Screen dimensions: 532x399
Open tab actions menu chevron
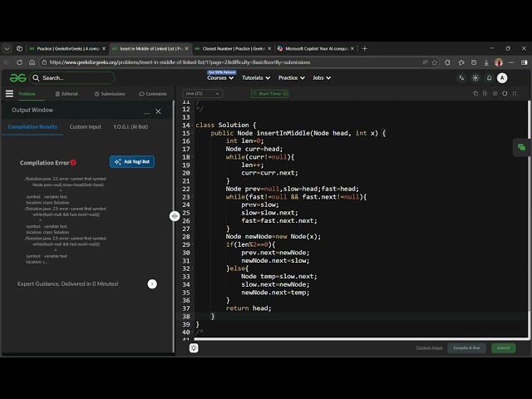7,49
